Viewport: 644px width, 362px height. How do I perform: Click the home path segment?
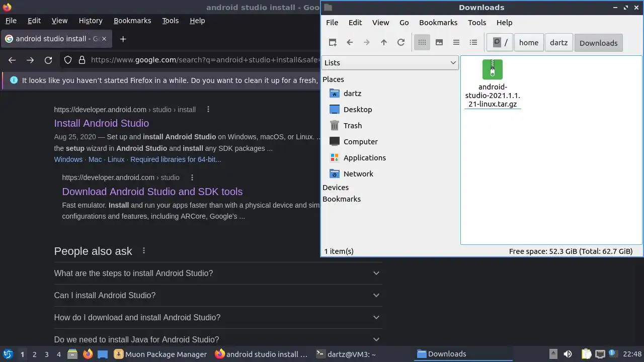pos(529,43)
